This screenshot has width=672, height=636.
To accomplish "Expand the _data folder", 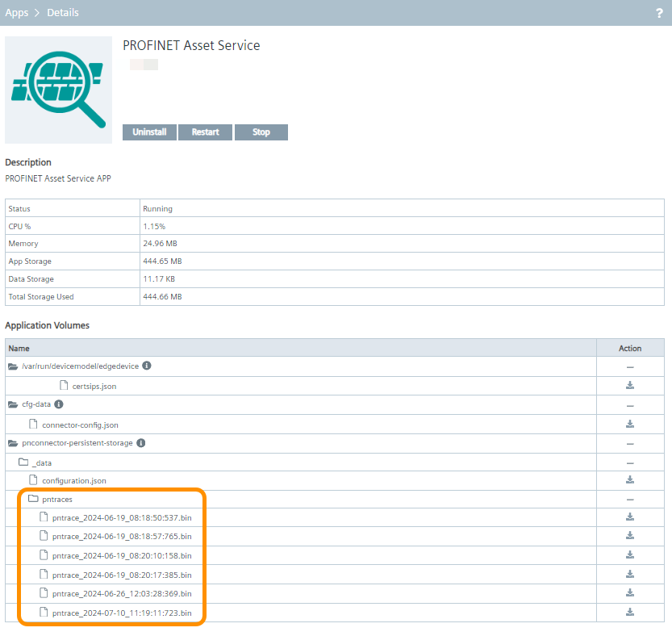I will pyautogui.click(x=23, y=462).
